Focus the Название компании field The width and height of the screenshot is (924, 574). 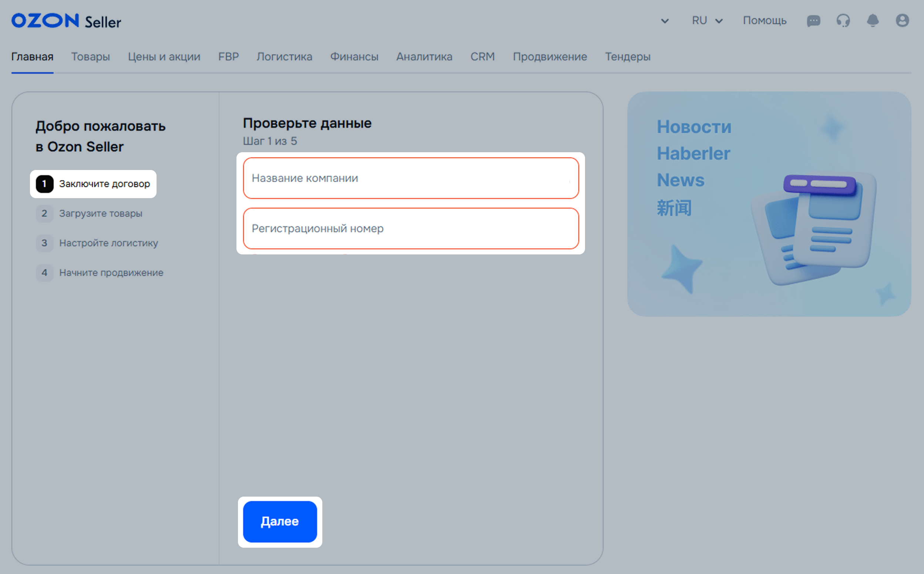pos(411,178)
